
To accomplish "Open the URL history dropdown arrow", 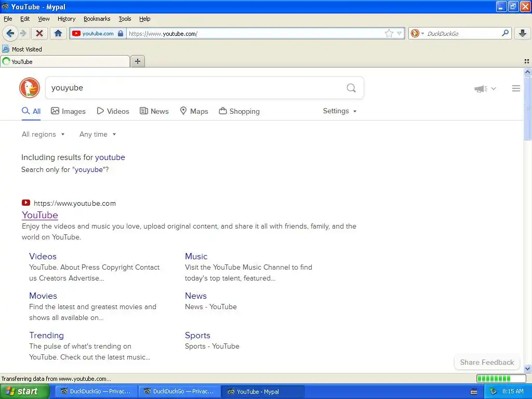I will pos(400,33).
